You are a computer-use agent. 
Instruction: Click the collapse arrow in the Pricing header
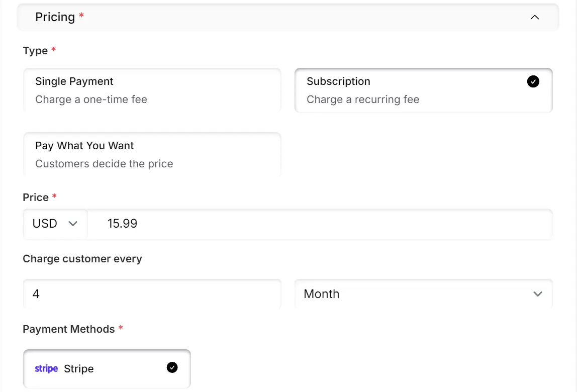coord(534,17)
